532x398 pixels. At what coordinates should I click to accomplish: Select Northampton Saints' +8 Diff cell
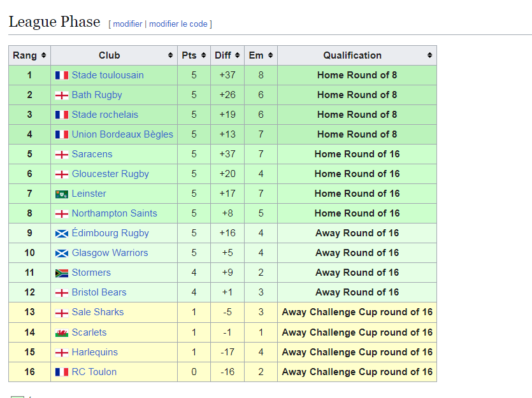pos(227,213)
